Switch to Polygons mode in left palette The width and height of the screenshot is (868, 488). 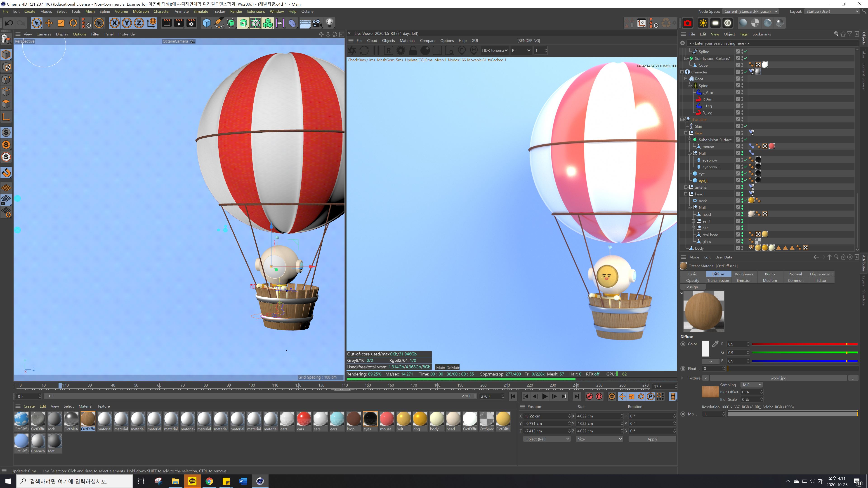coord(6,104)
